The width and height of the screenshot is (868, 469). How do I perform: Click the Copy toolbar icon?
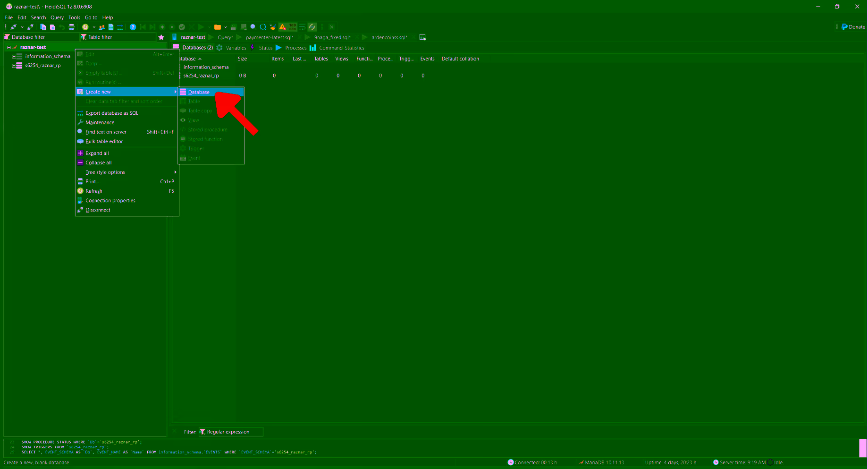43,27
